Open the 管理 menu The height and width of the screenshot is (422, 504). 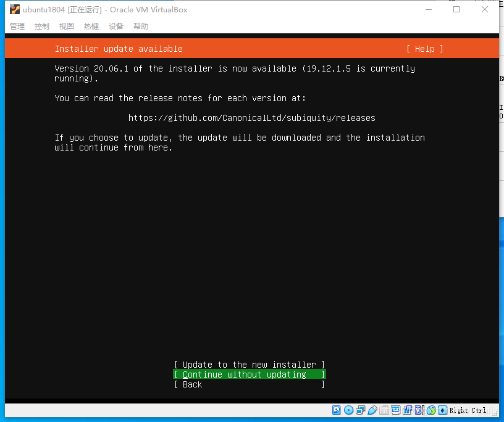tap(17, 27)
